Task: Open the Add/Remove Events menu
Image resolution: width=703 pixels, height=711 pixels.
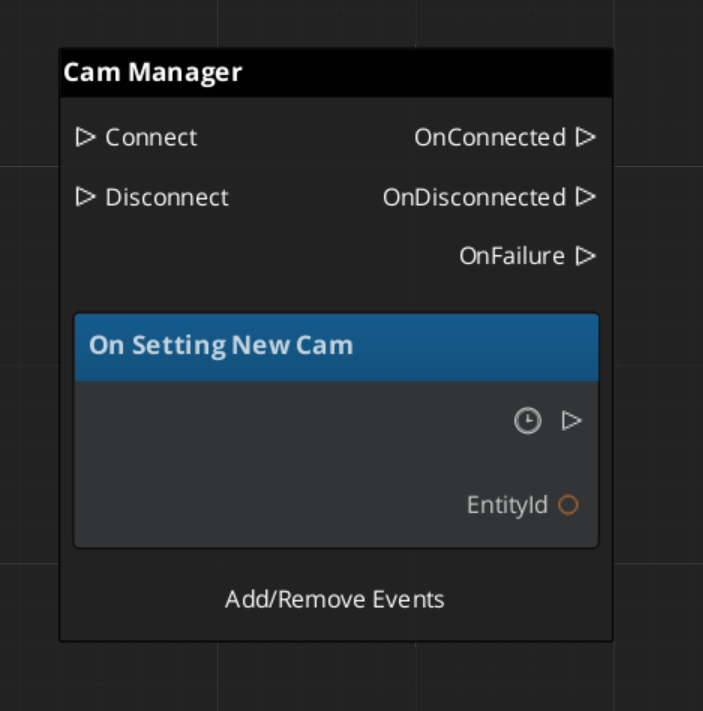Action: pos(335,599)
